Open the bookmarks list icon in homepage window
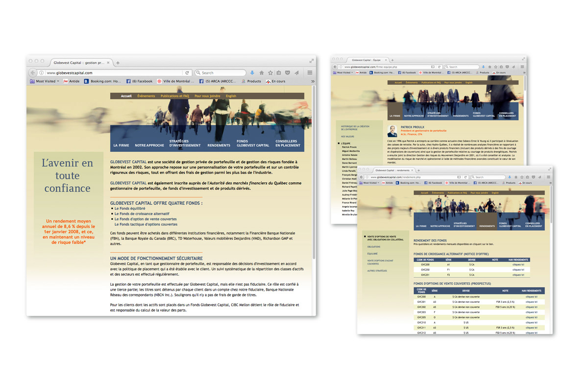588x392 pixels. pos(278,73)
